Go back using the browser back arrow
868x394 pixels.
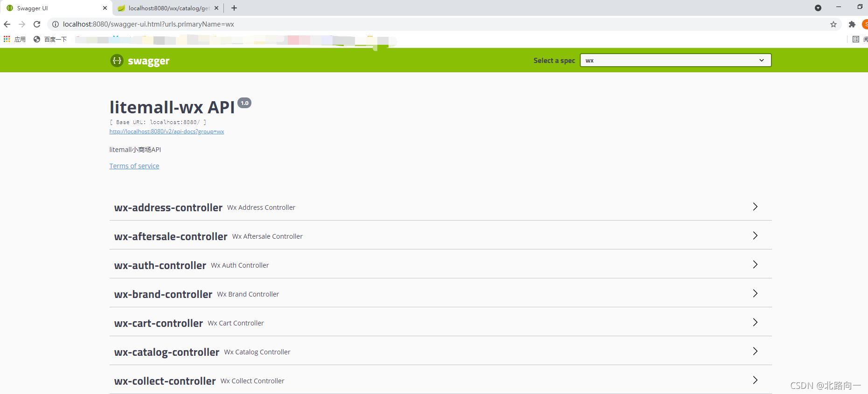point(7,24)
